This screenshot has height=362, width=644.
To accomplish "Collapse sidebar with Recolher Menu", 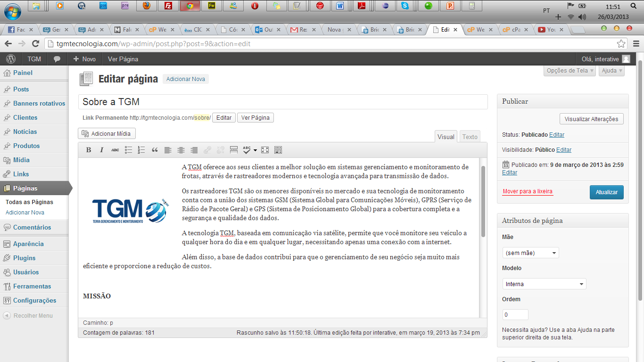I will [x=28, y=316].
